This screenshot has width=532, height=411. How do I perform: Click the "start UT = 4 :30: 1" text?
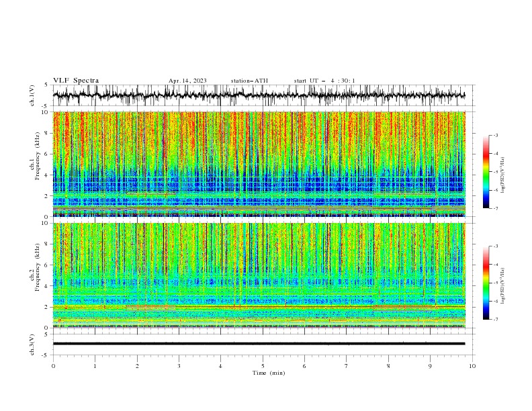click(x=324, y=81)
